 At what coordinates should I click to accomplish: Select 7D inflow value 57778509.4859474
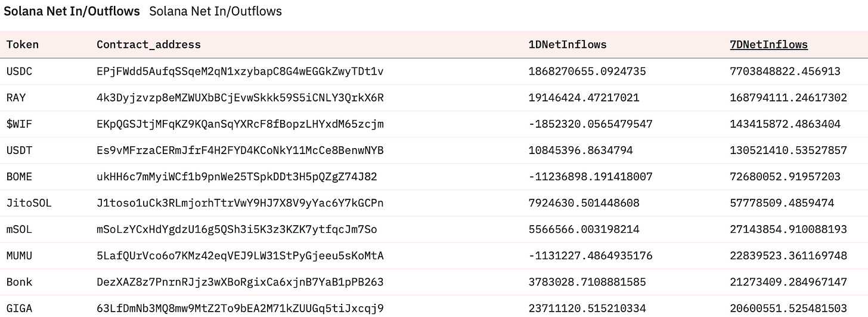tap(782, 203)
